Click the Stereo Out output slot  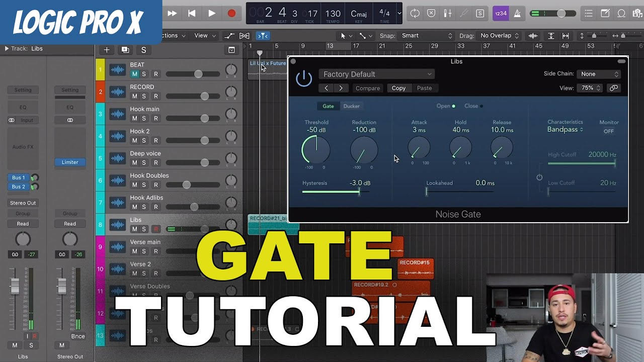click(23, 203)
